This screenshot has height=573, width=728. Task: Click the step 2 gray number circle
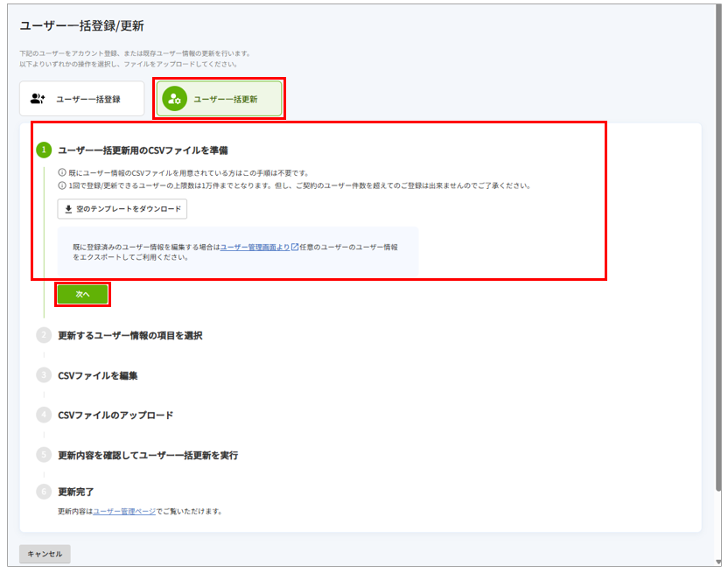[44, 335]
